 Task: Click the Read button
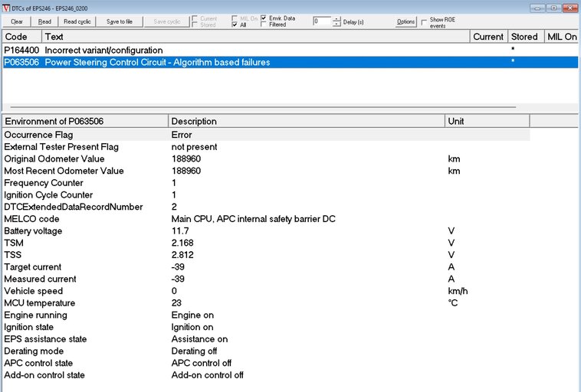[44, 21]
